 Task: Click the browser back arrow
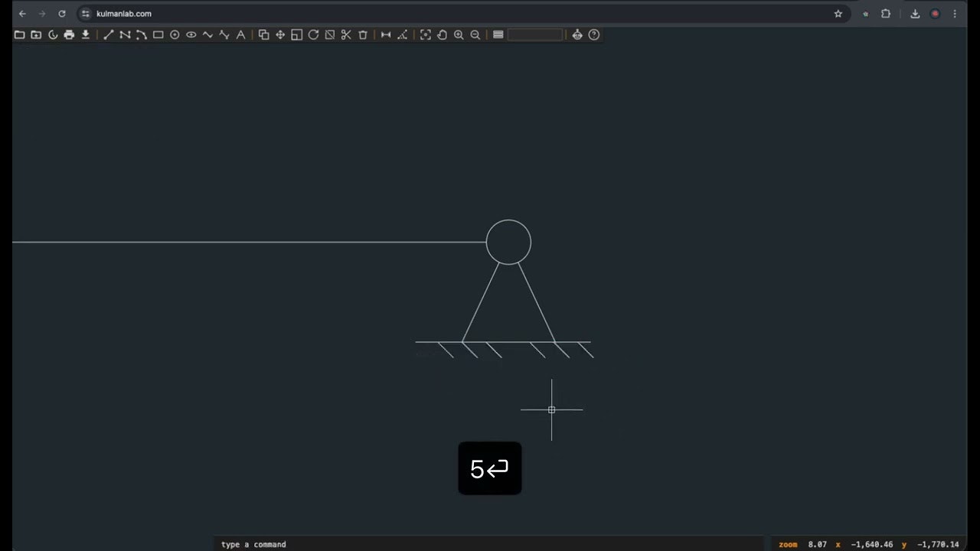22,14
